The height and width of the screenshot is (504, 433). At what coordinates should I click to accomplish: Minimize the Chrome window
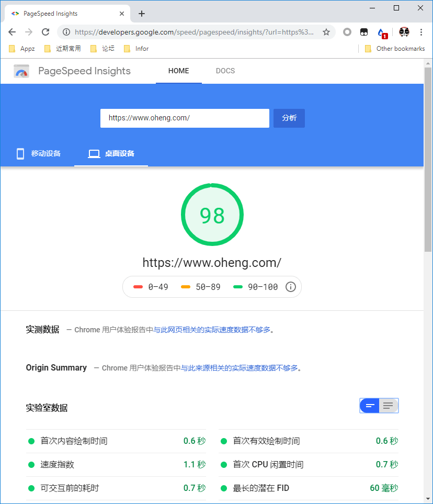tap(372, 8)
